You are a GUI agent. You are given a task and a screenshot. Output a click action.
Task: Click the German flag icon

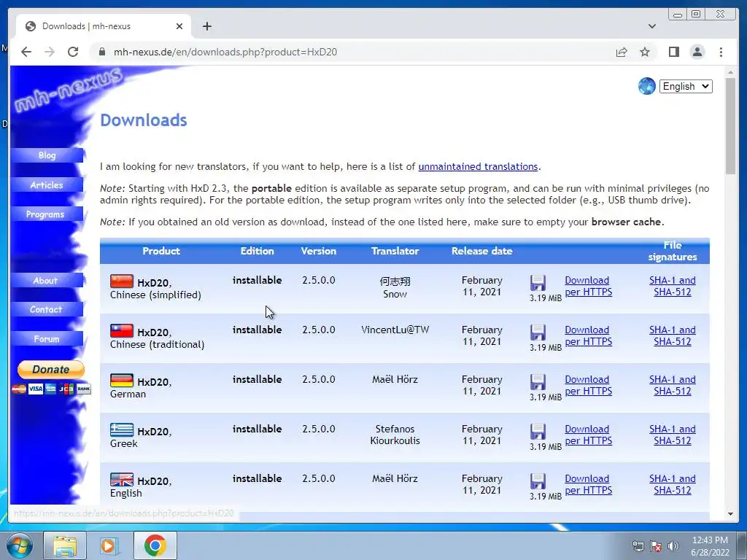point(122,381)
